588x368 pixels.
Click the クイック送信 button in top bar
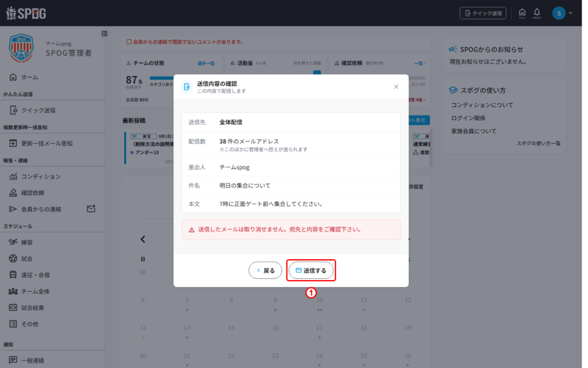tap(483, 13)
